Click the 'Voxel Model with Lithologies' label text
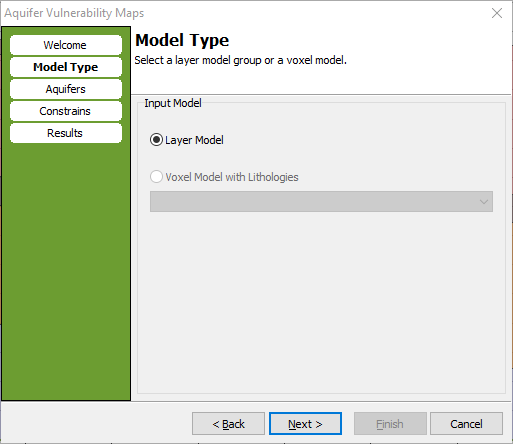 click(x=232, y=177)
